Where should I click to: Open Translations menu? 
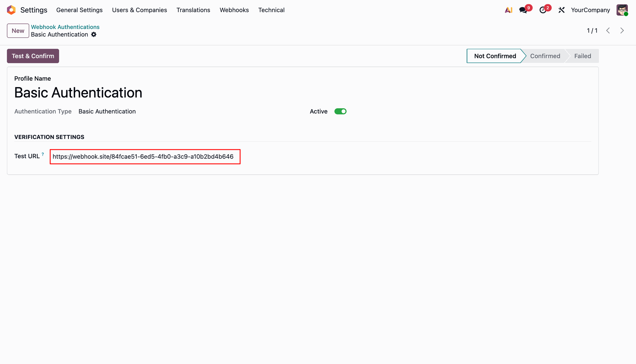(x=193, y=10)
